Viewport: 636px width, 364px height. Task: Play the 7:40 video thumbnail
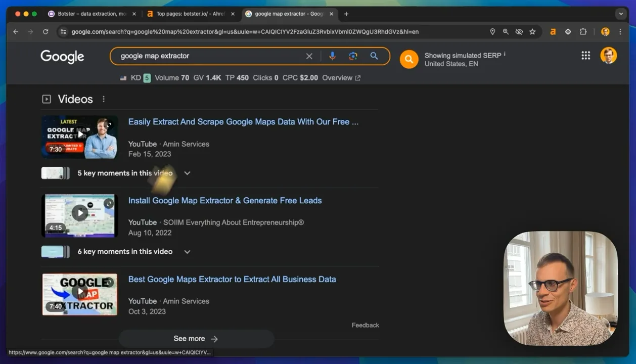tap(80, 294)
